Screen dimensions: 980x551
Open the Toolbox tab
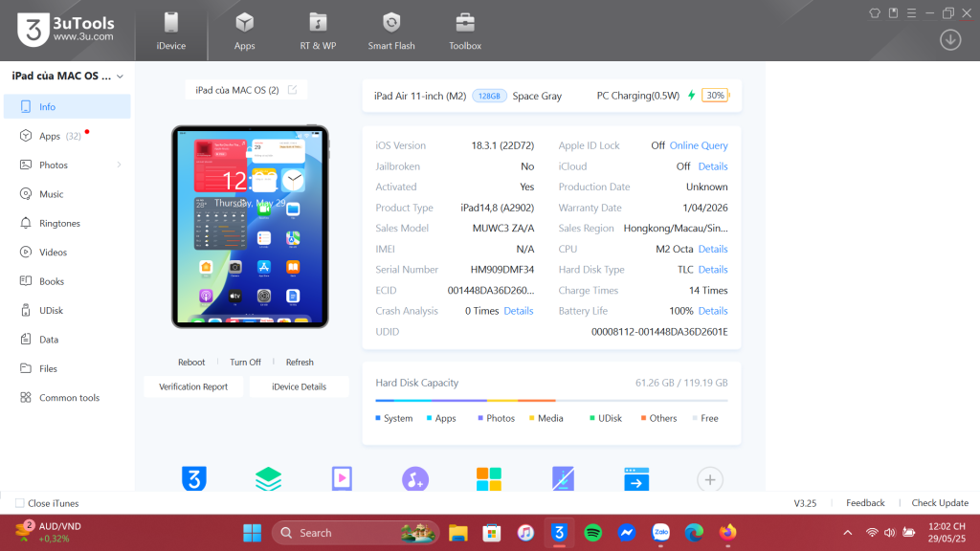click(x=465, y=32)
